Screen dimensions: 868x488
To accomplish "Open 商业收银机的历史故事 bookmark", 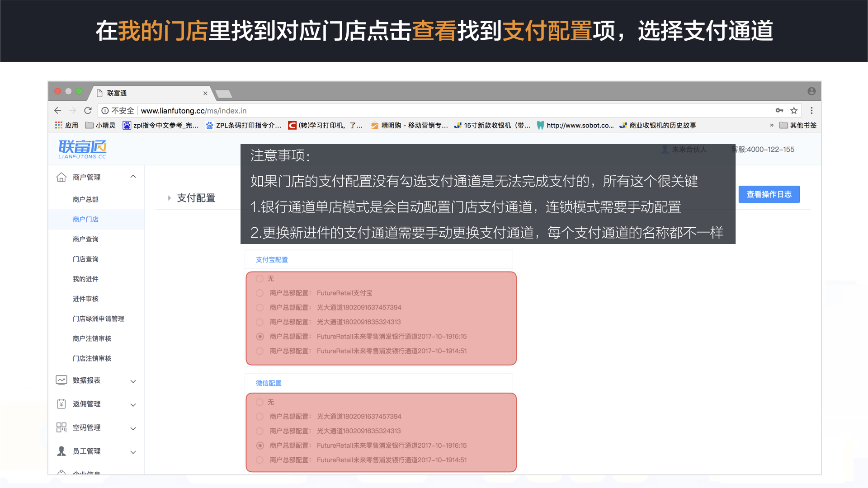I will 658,125.
